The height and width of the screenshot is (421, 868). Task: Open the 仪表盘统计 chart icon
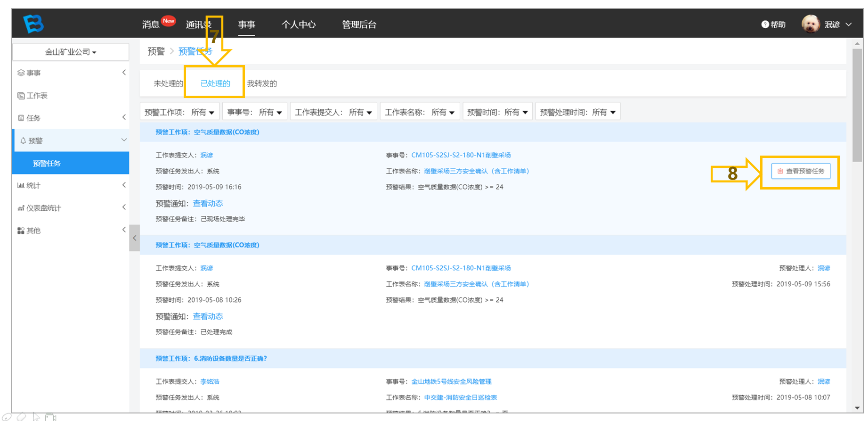click(x=21, y=208)
